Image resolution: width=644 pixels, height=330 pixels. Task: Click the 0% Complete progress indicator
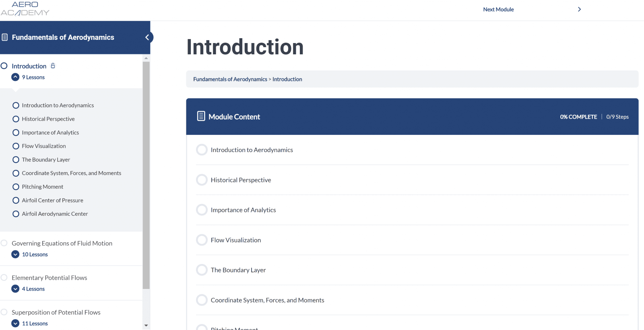[578, 117]
